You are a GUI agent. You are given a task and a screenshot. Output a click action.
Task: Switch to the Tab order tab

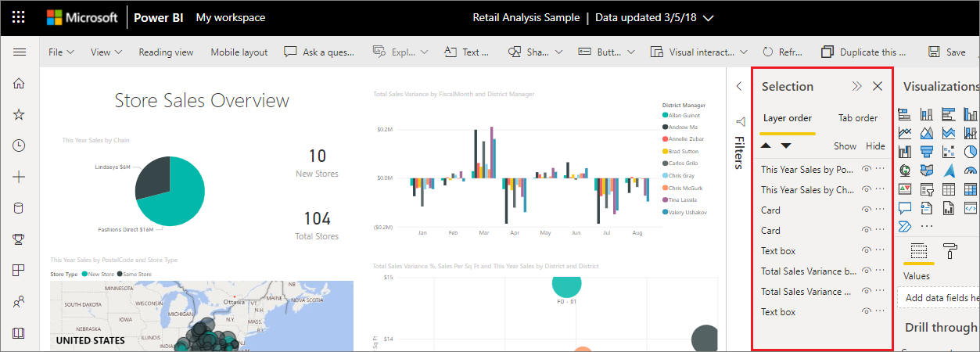[858, 118]
